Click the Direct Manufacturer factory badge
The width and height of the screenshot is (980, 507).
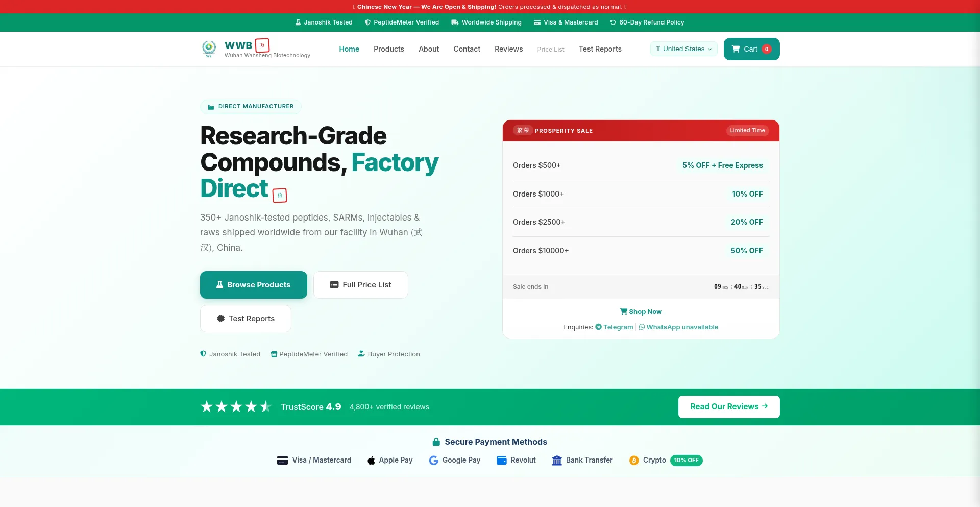pos(251,107)
